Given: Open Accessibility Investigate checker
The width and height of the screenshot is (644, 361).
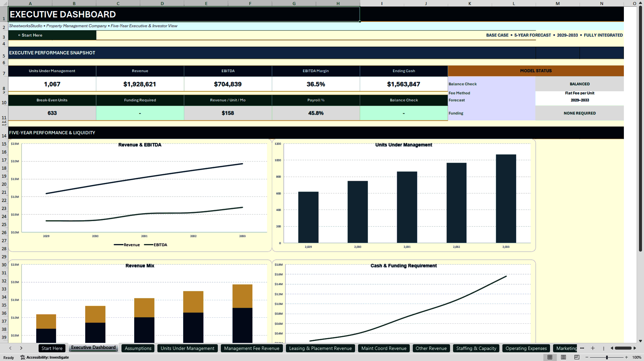Looking at the screenshot, I should (x=45, y=357).
